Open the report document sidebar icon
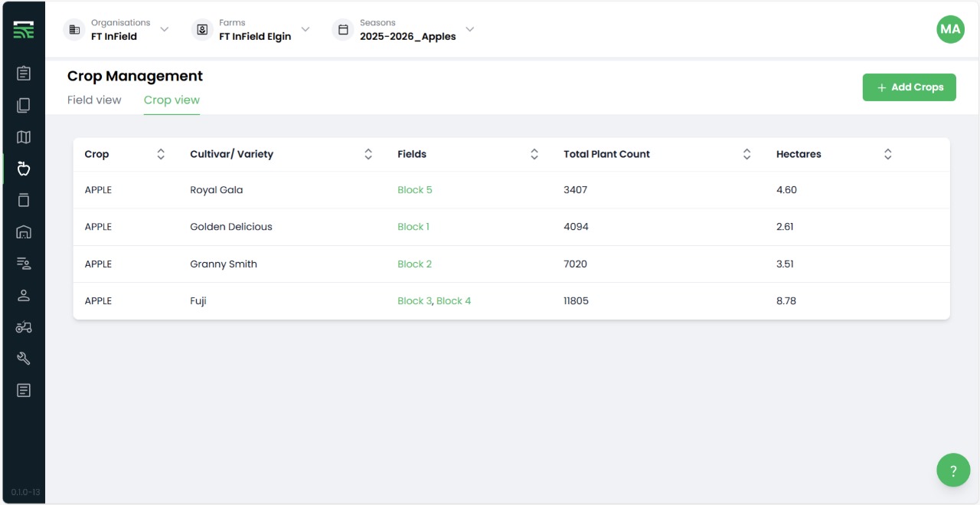980x505 pixels. pyautogui.click(x=24, y=391)
